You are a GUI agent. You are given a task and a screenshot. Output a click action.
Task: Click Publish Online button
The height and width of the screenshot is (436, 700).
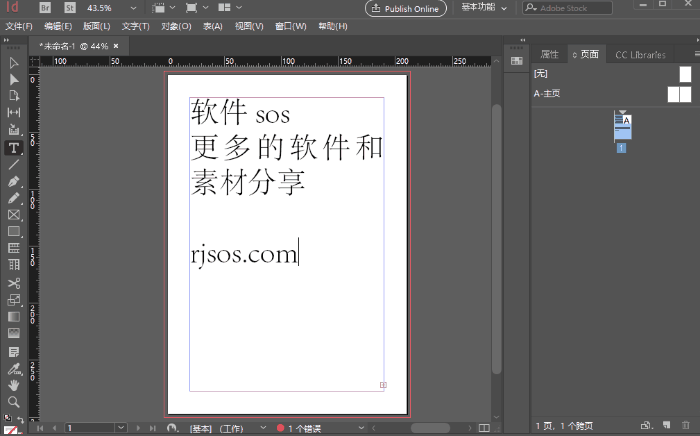405,8
